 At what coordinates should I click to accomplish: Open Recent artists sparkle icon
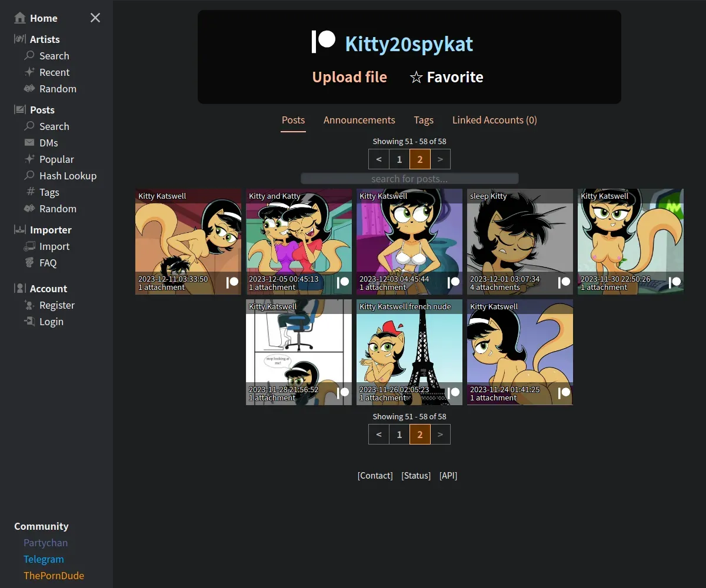[29, 72]
